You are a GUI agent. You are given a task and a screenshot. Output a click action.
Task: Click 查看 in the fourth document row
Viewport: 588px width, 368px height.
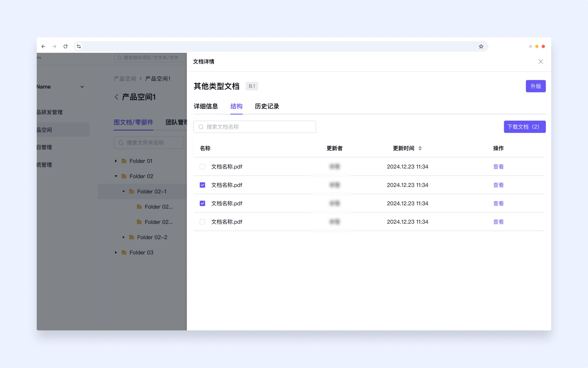point(498,222)
